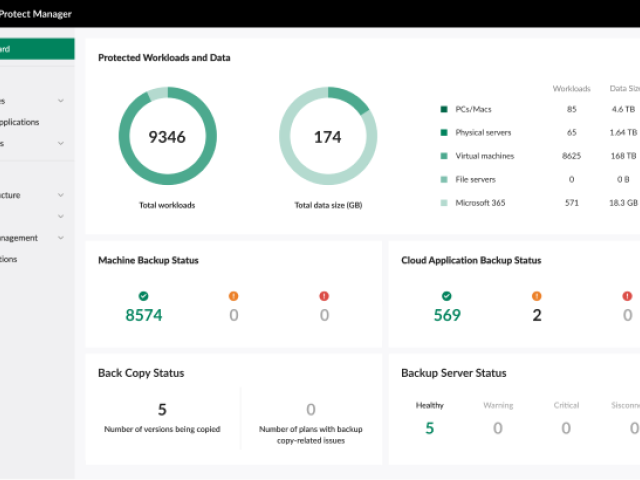Expand the chevron above the 'pplications' sidebar item

[x=61, y=101]
